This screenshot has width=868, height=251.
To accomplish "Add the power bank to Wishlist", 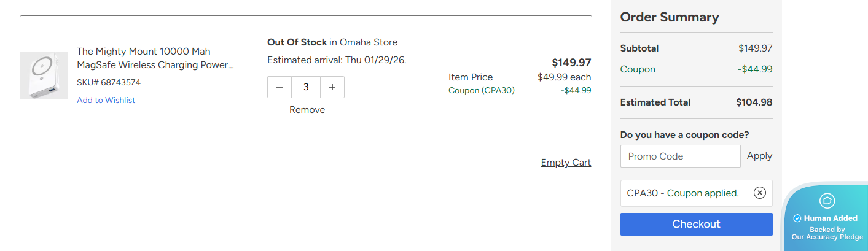I will pos(106,100).
